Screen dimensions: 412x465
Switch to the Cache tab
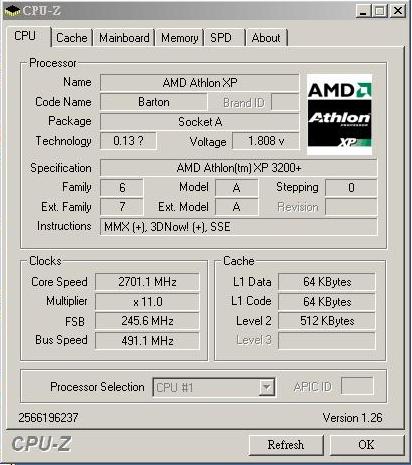(x=71, y=38)
